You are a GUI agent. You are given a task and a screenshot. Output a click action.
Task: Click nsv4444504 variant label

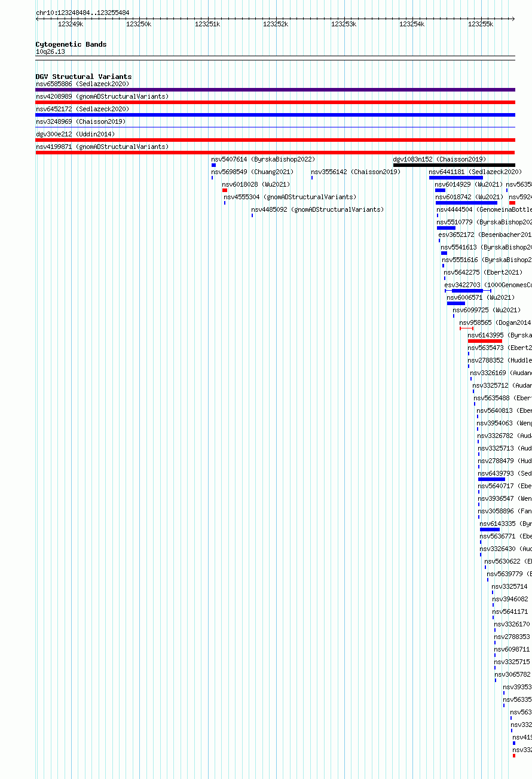pos(484,209)
